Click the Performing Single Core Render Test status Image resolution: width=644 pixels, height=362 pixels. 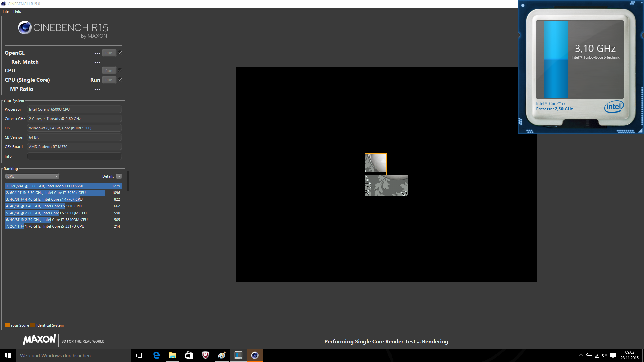(x=386, y=341)
